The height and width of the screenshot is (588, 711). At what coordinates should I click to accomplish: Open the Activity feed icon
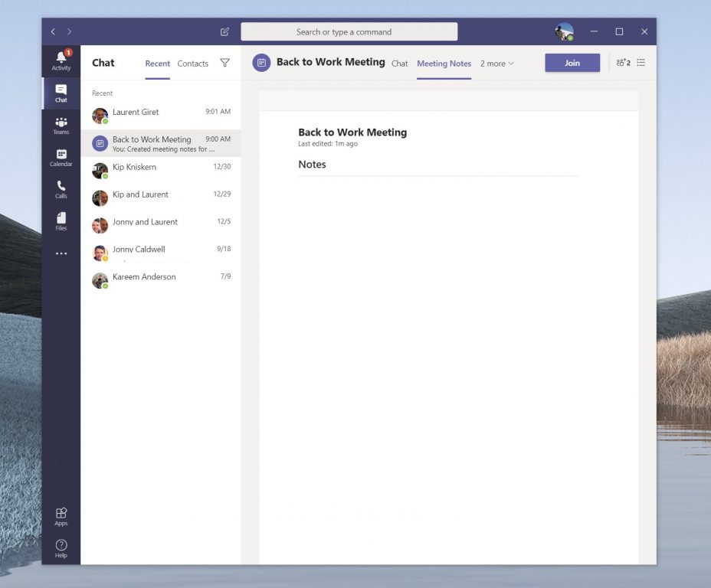coord(61,60)
